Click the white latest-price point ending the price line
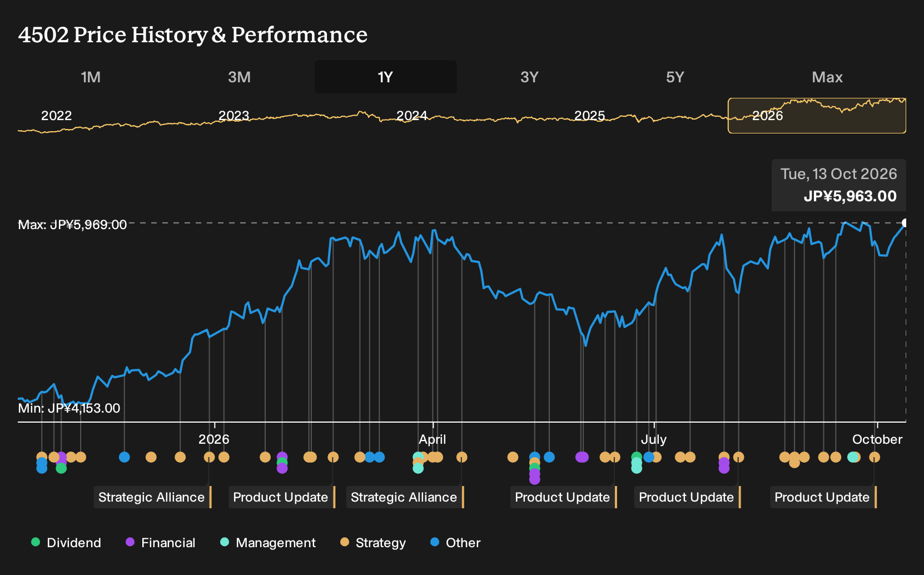Image resolution: width=924 pixels, height=575 pixels. click(905, 223)
